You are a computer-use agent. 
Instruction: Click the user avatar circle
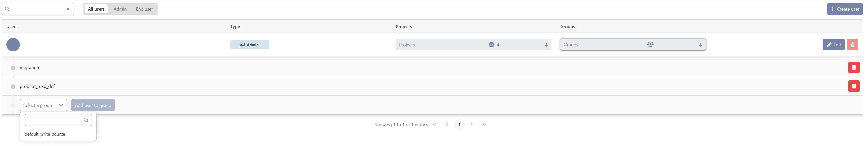pyautogui.click(x=13, y=44)
